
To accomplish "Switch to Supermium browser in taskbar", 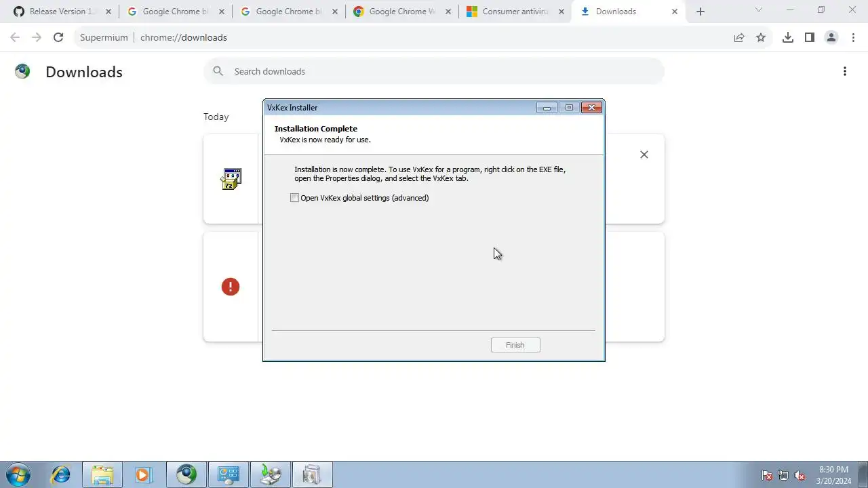I will point(186,474).
